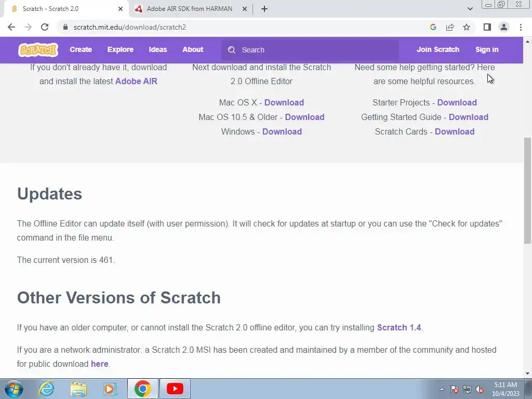532x399 pixels.
Task: Open the About menu item
Action: tap(193, 49)
